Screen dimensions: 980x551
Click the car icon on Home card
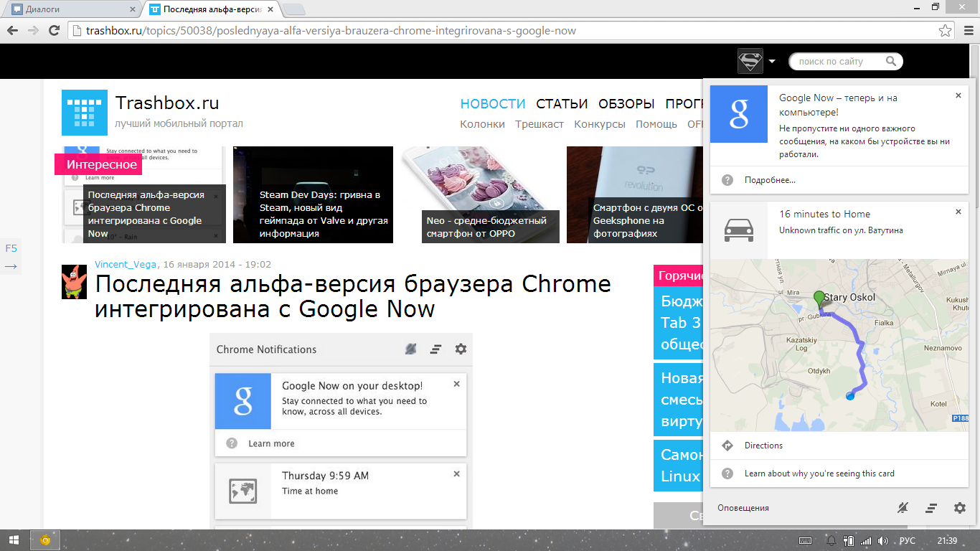pos(739,230)
